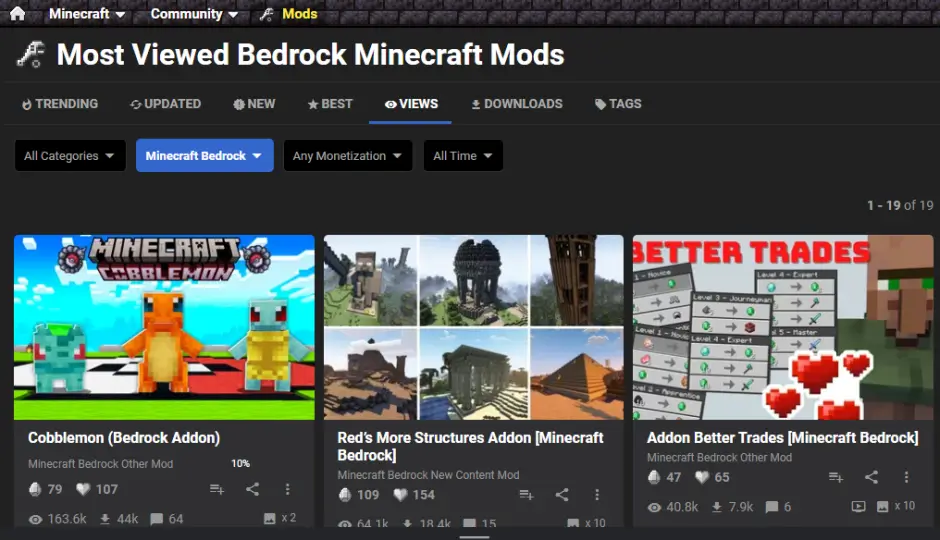The image size is (940, 540).
Task: Click Cobblemon's image count icon
Action: [x=270, y=518]
